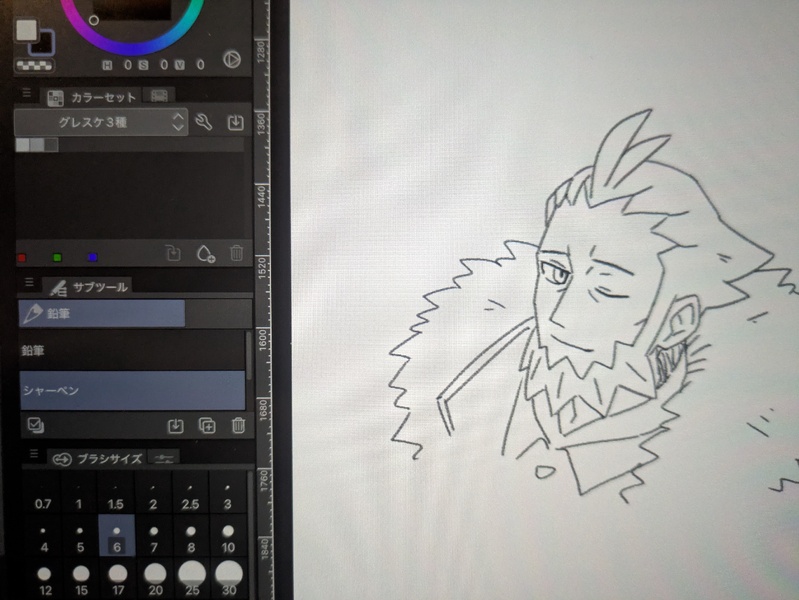
Task: Click the red dot in color set footer
Action: pos(21,258)
